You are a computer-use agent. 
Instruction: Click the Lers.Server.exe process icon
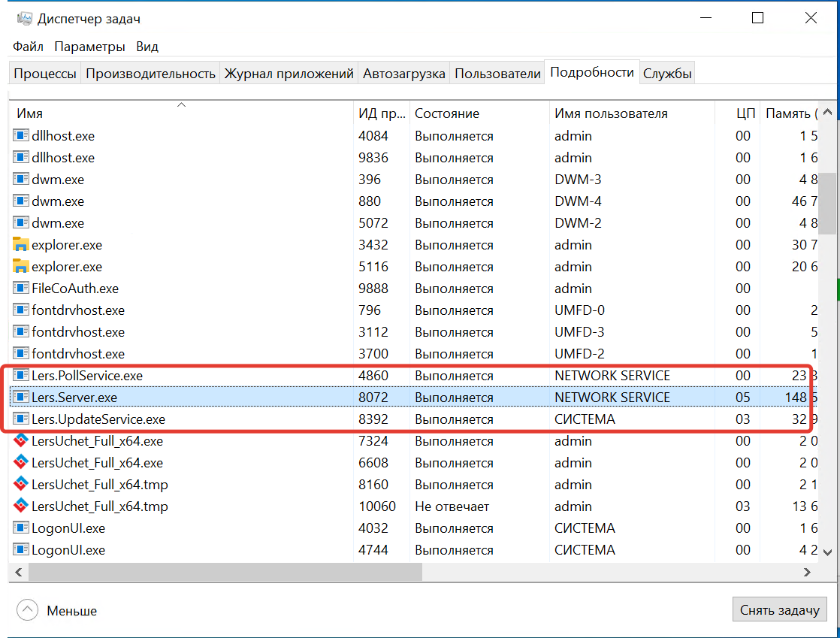(x=20, y=397)
